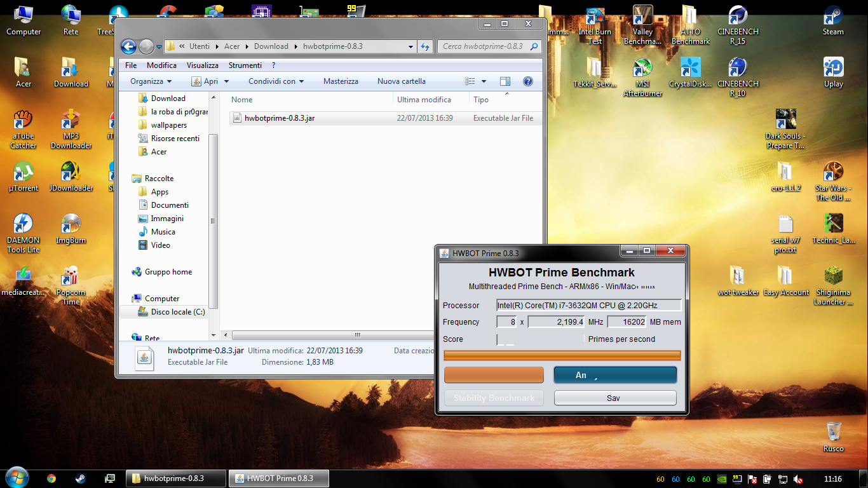Launch aTube Catcher from the desktop
The image size is (868, 488).
(24, 130)
